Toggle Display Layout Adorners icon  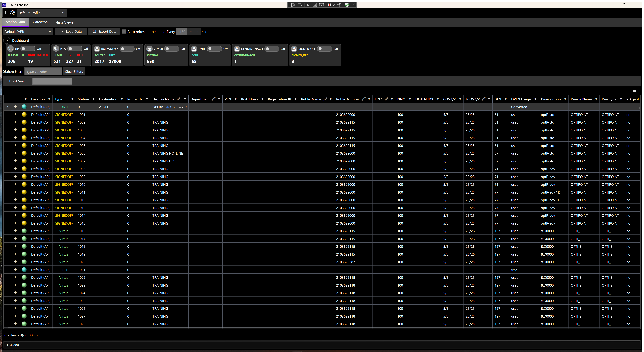pos(315,5)
